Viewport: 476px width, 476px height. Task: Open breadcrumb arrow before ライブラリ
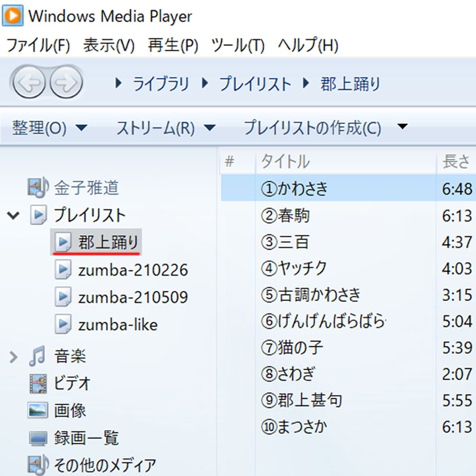tap(118, 83)
